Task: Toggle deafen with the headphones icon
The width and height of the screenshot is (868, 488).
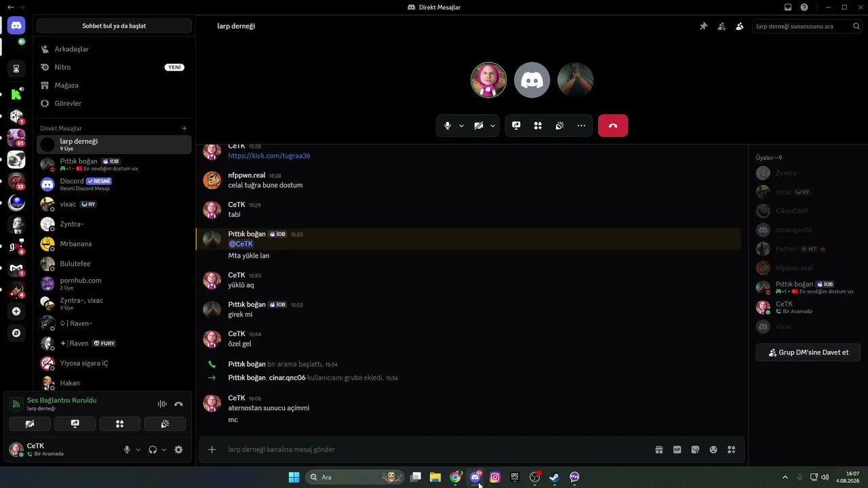Action: point(153,449)
